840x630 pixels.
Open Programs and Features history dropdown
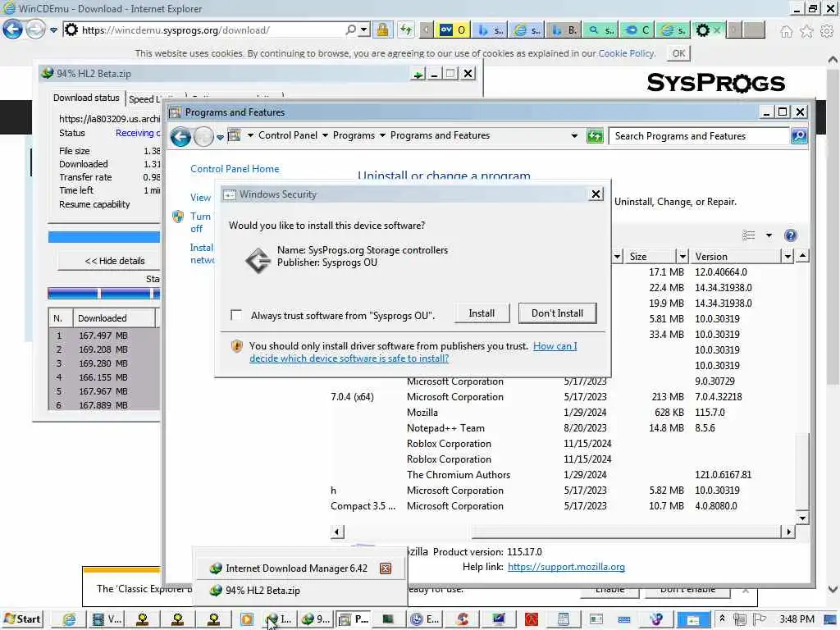[220, 138]
